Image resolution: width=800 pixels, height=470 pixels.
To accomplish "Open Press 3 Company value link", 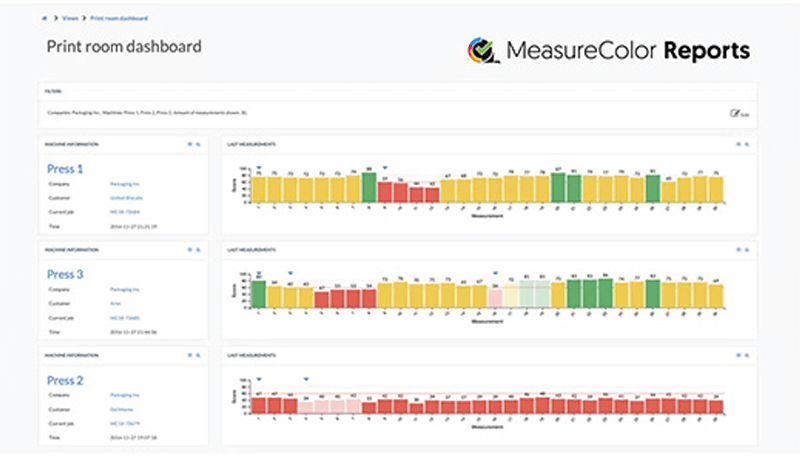I will click(125, 289).
